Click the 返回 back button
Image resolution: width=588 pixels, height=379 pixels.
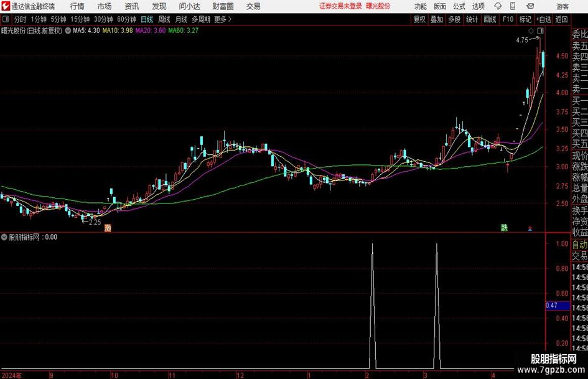pos(561,19)
